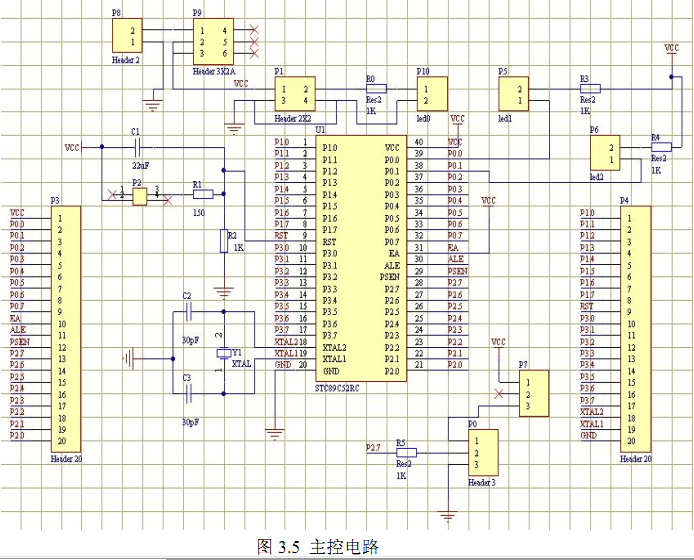Click the 'STC89C52RC' label under U1

[337, 388]
